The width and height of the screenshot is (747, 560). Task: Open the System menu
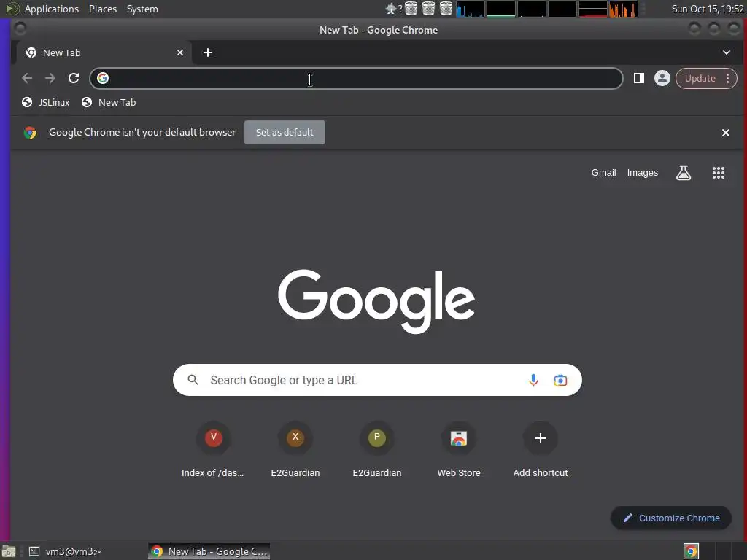tap(142, 9)
